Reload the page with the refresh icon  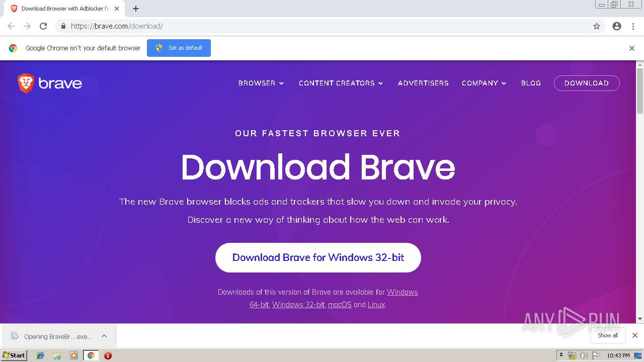43,26
